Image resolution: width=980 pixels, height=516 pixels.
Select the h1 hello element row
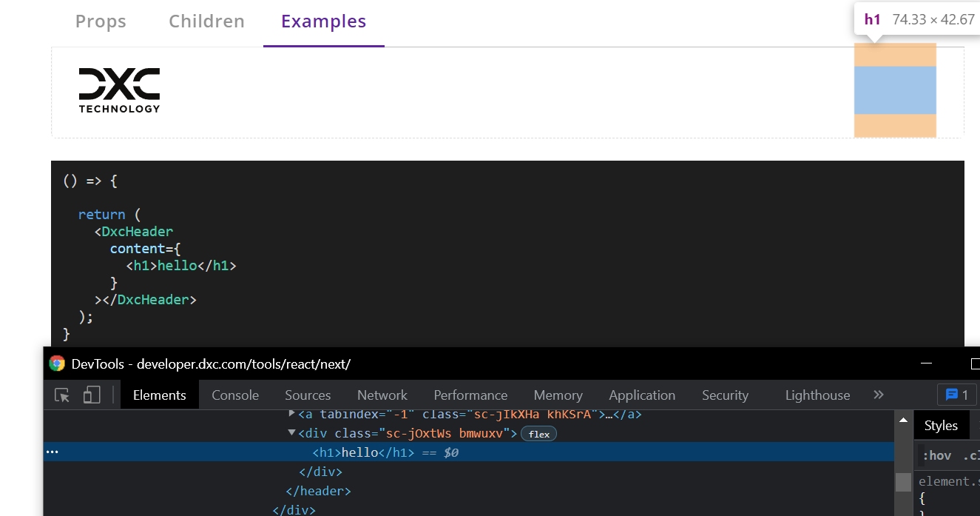pyautogui.click(x=469, y=452)
